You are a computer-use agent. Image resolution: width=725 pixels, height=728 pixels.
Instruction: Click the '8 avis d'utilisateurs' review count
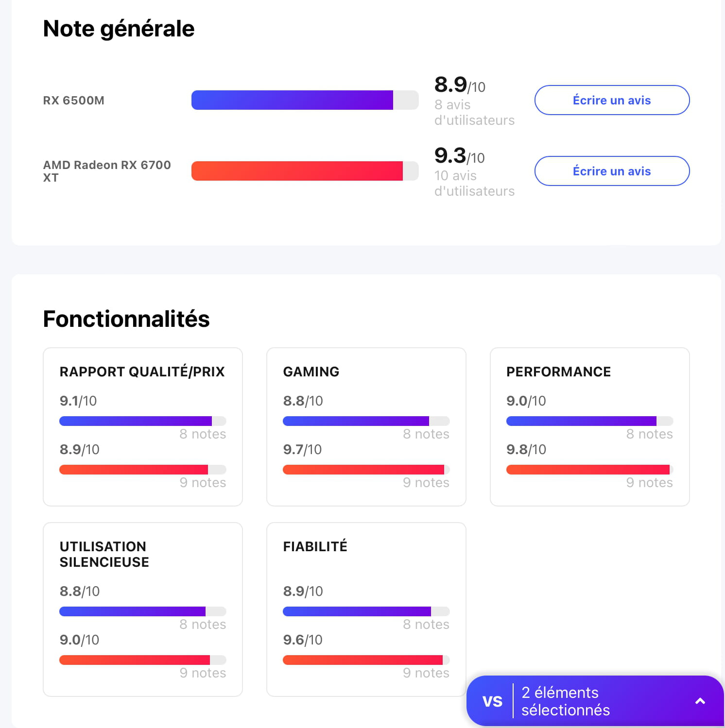pyautogui.click(x=474, y=112)
